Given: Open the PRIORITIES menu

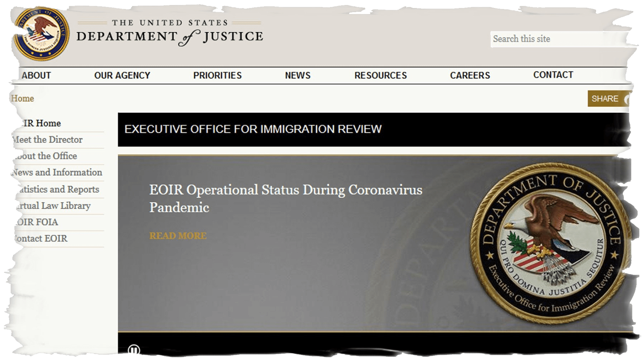Looking at the screenshot, I should [217, 75].
